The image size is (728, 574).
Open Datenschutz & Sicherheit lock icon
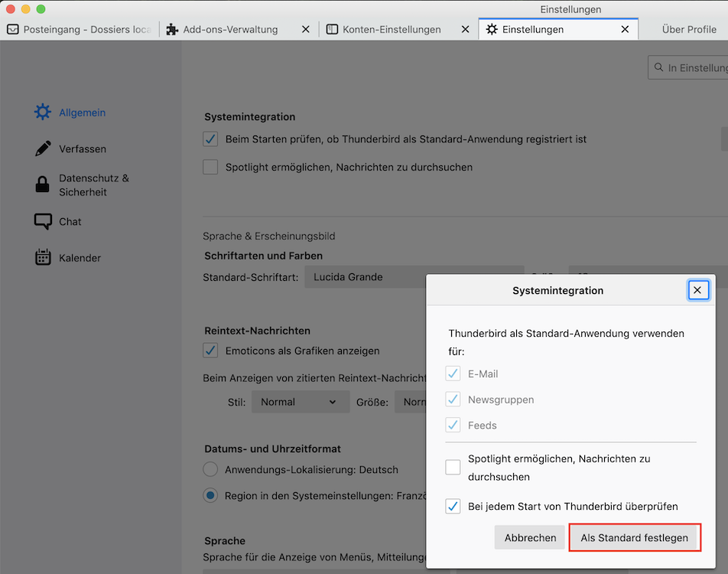[42, 184]
